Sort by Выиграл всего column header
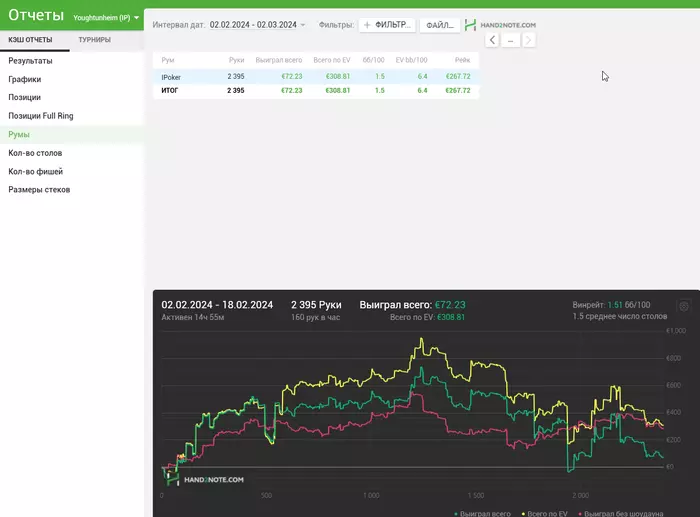 click(x=279, y=60)
